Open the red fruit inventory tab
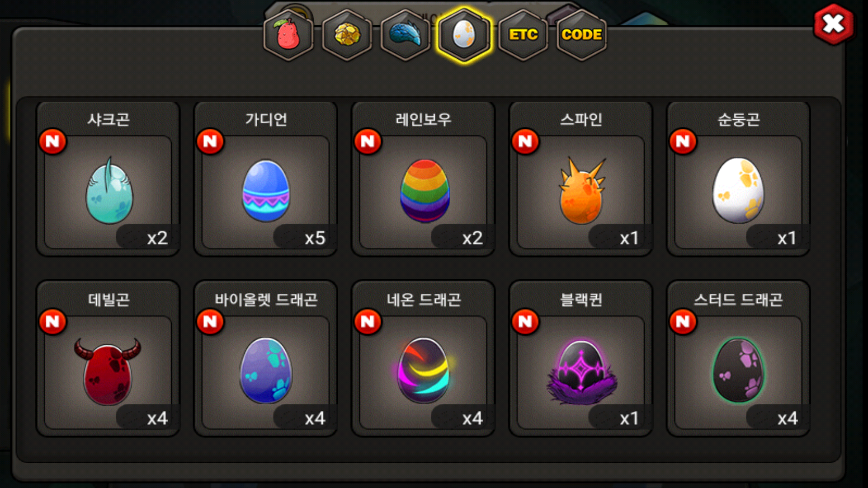The width and height of the screenshot is (868, 488). tap(288, 35)
